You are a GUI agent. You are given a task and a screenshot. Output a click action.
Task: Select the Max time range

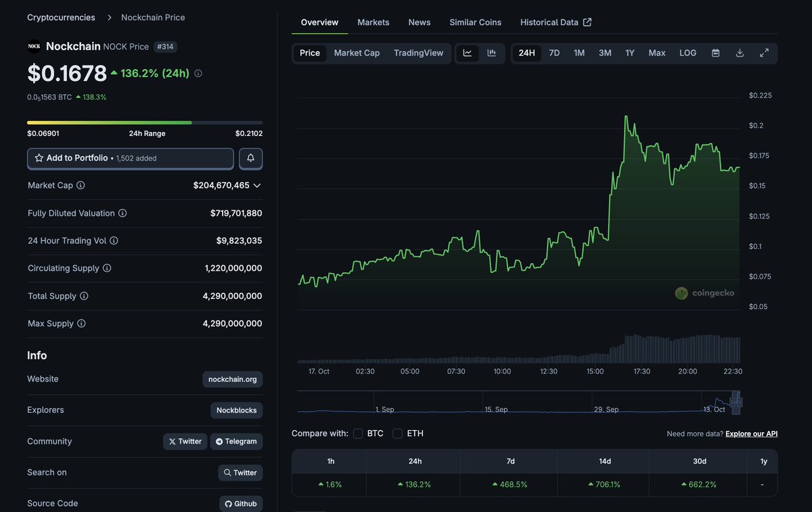[656, 53]
